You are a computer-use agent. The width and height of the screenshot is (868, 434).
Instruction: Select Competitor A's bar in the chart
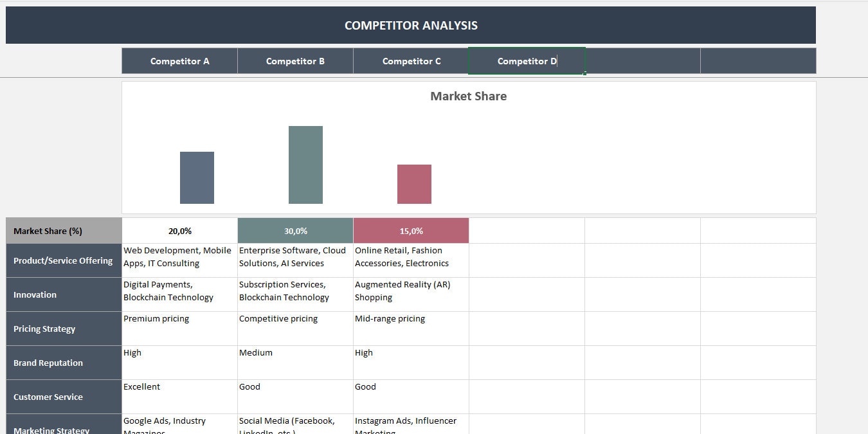point(197,177)
